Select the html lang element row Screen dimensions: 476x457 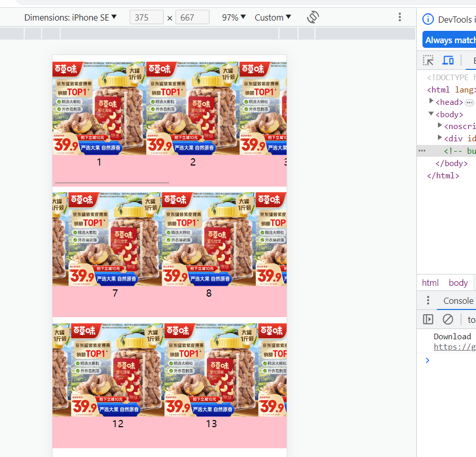(451, 90)
